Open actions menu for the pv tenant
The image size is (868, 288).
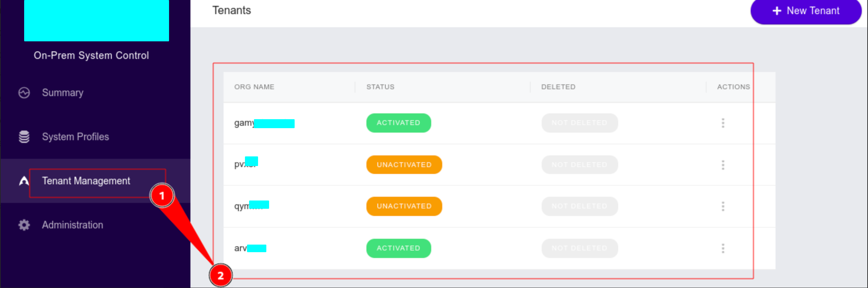(723, 165)
